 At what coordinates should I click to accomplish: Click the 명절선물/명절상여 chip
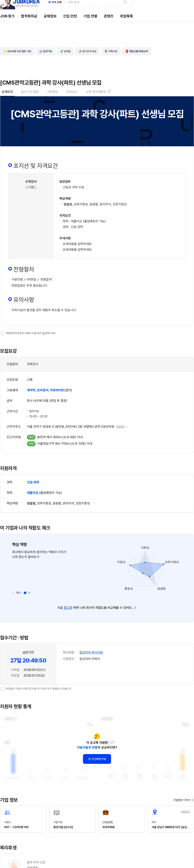(x=136, y=51)
